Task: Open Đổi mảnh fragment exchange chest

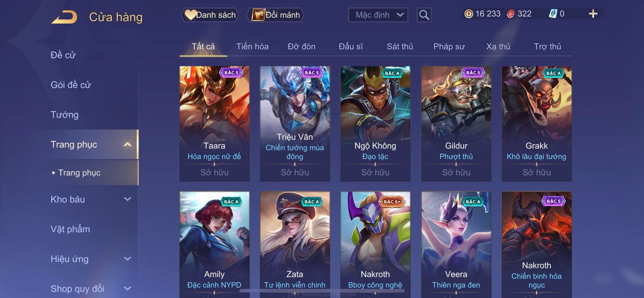Action: pos(275,15)
